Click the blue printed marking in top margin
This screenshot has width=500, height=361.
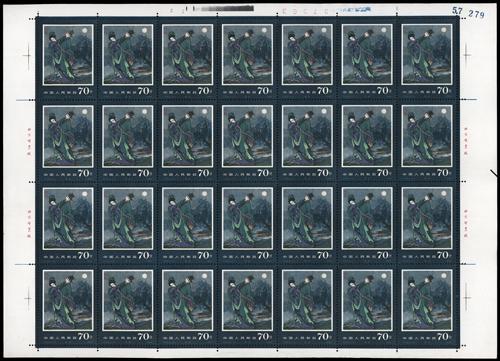354,10
